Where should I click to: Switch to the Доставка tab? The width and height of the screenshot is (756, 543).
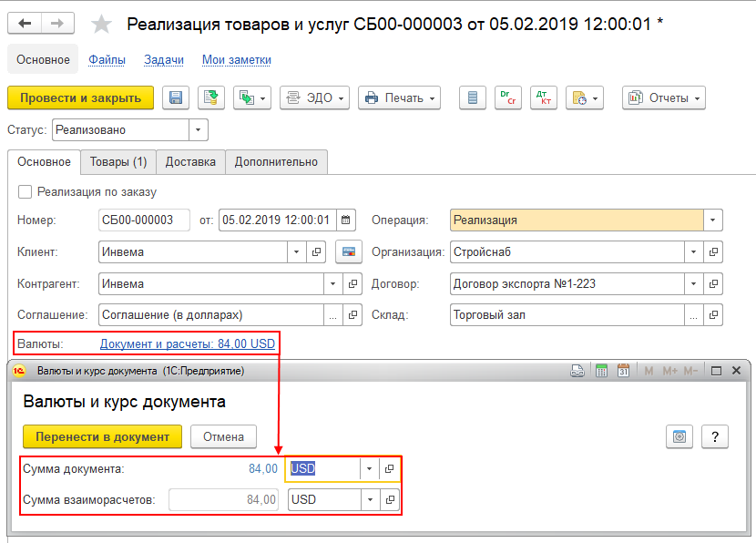click(190, 162)
